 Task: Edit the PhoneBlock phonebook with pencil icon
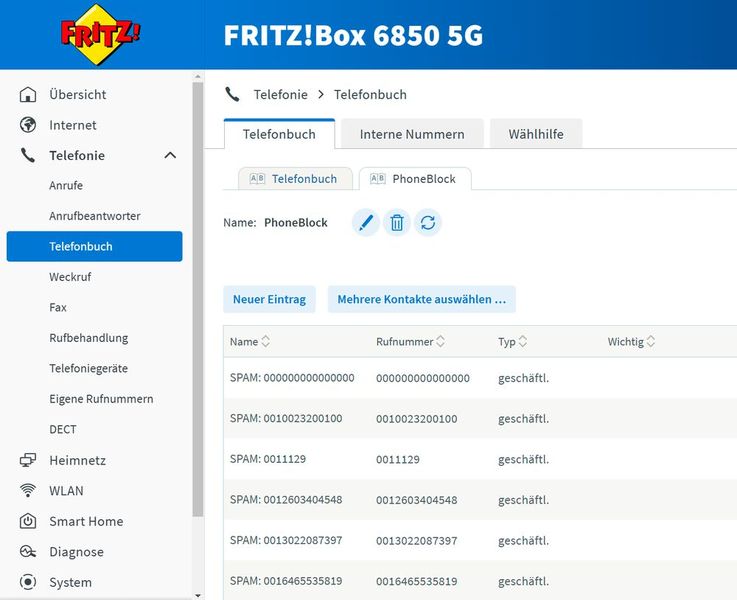pyautogui.click(x=366, y=222)
